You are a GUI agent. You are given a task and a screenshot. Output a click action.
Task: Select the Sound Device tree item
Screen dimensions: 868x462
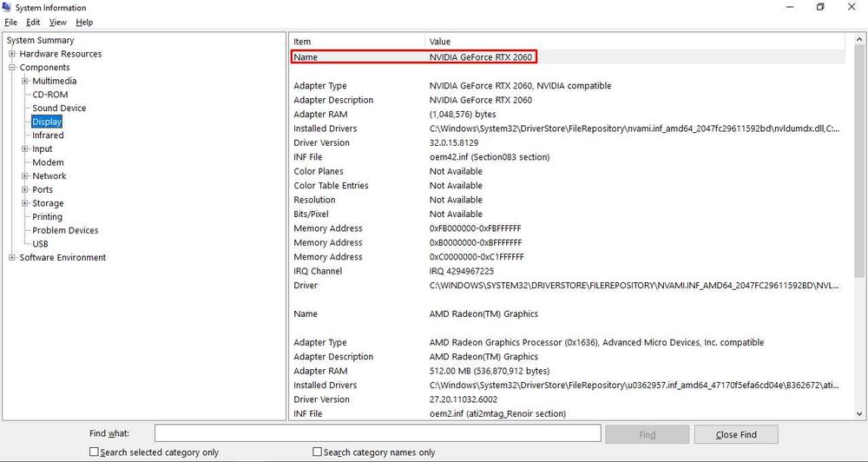[x=59, y=108]
